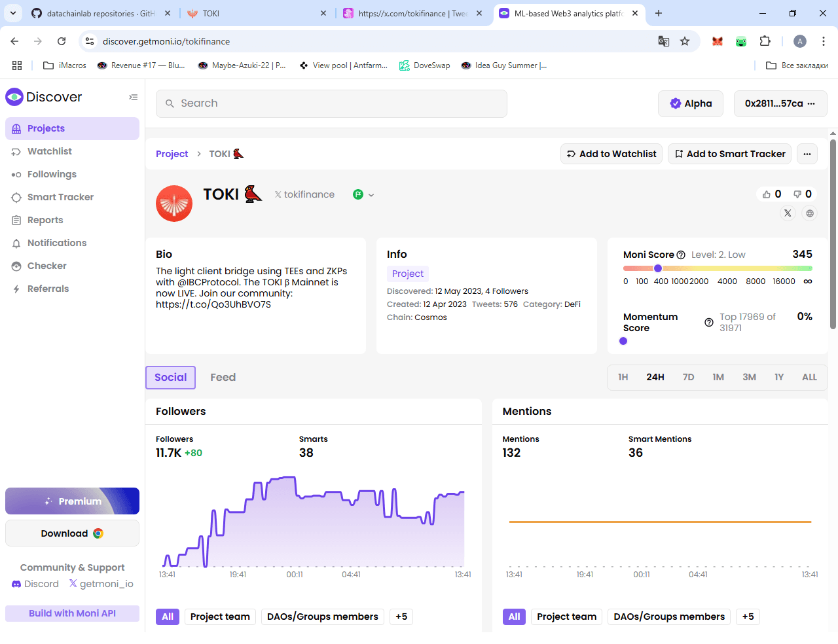838x644 pixels.
Task: Open Reports in sidebar
Action: click(x=72, y=220)
